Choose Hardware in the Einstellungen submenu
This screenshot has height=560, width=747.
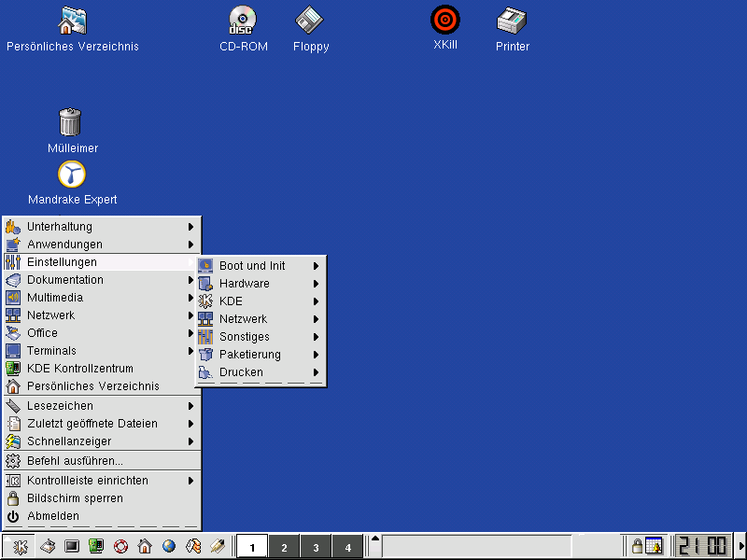coord(261,284)
